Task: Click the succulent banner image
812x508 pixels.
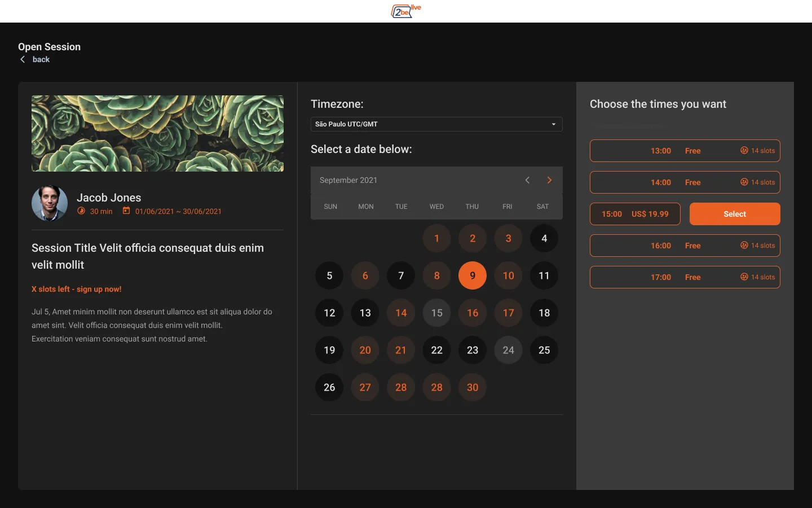Action: (x=157, y=133)
